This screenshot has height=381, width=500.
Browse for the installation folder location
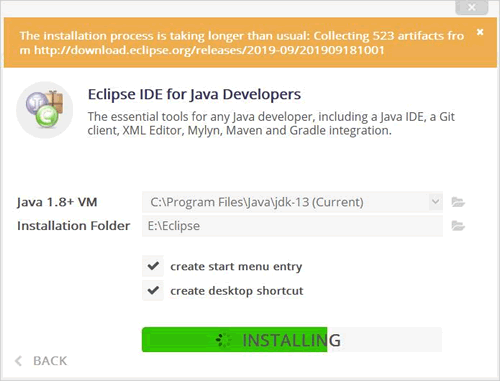[458, 226]
